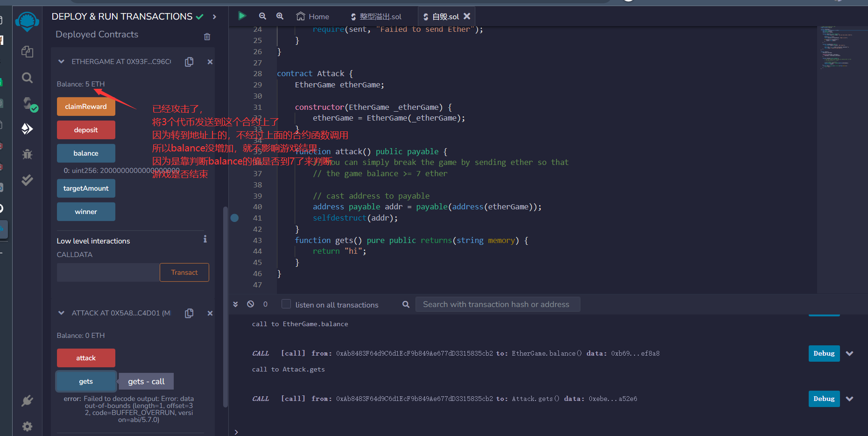Enable listen on all transactions checkbox
The image size is (868, 436).
286,304
